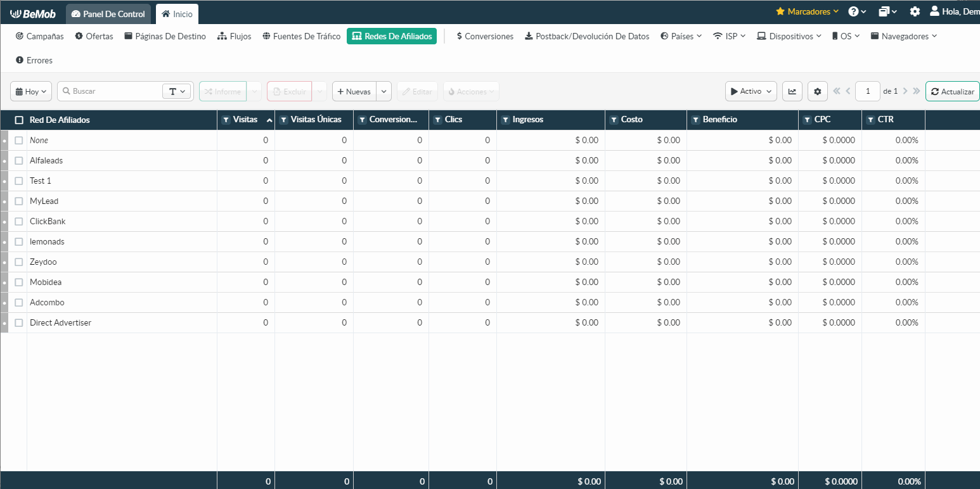Open the Campañas section
The width and height of the screenshot is (980, 489).
point(39,36)
